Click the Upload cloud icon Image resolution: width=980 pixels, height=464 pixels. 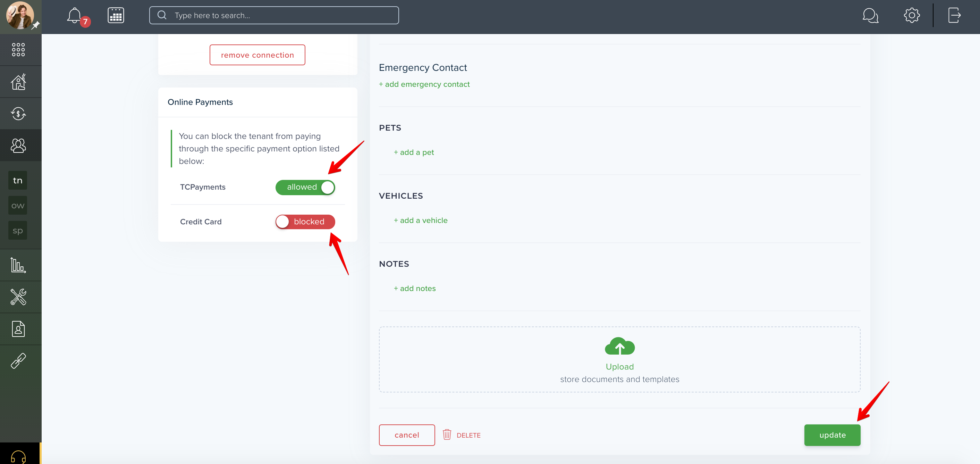pyautogui.click(x=619, y=346)
